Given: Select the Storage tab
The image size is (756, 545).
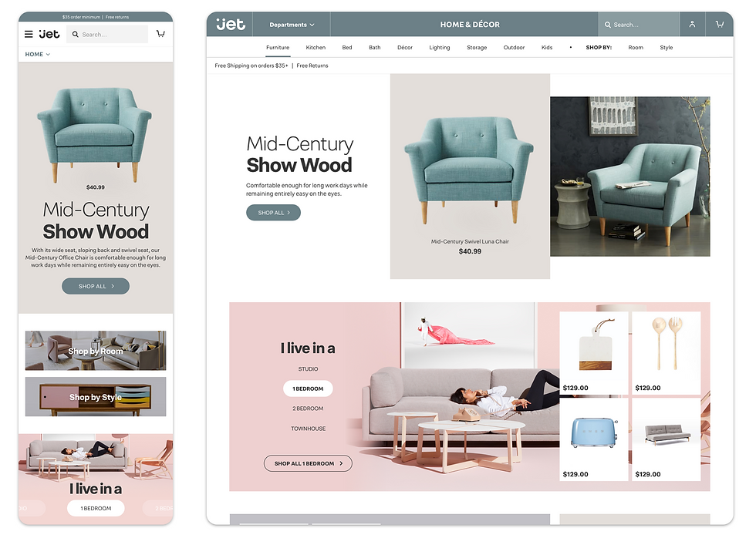Looking at the screenshot, I should coord(477,48).
